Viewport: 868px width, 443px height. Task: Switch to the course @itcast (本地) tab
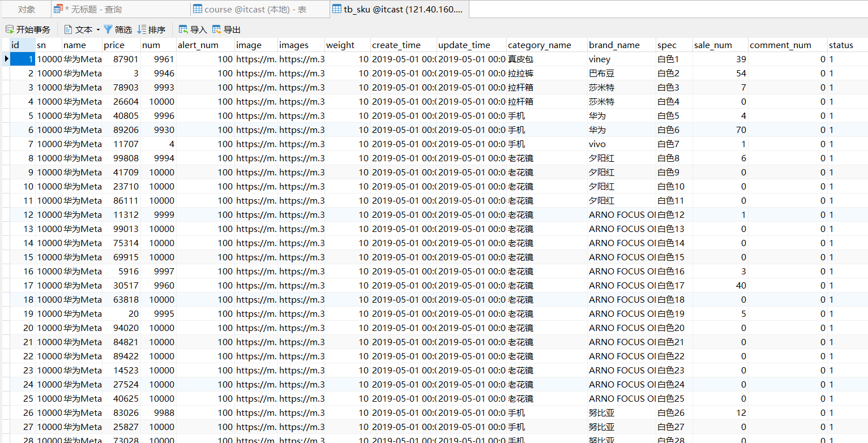[260, 9]
